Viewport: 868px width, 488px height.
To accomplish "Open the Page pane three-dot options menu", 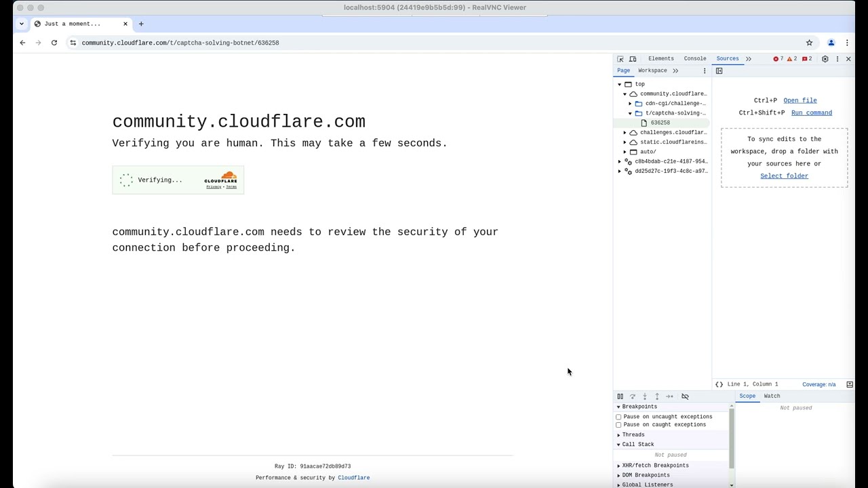I will point(705,71).
